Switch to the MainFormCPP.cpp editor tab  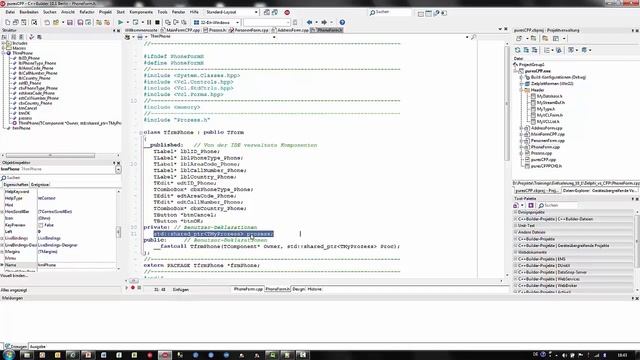click(180, 30)
